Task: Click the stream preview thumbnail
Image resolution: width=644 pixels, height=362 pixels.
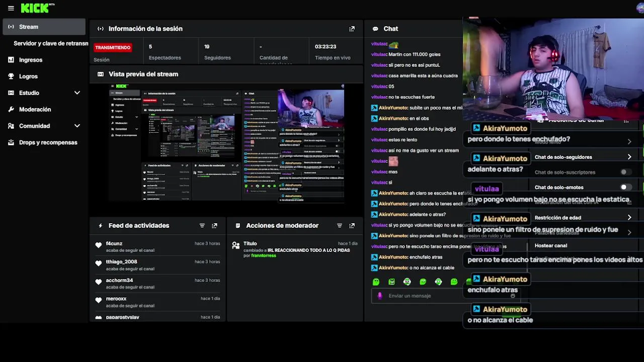Action: pyautogui.click(x=227, y=143)
